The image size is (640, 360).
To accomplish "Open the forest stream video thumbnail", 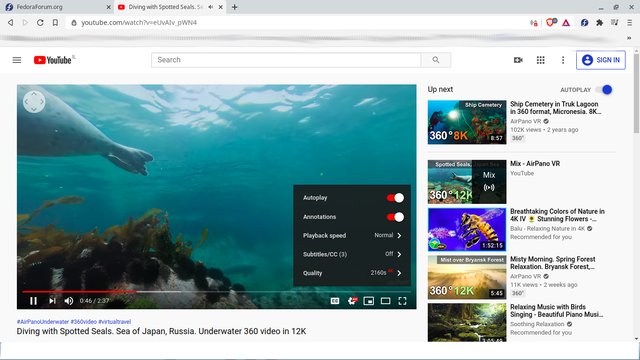I will click(x=467, y=322).
